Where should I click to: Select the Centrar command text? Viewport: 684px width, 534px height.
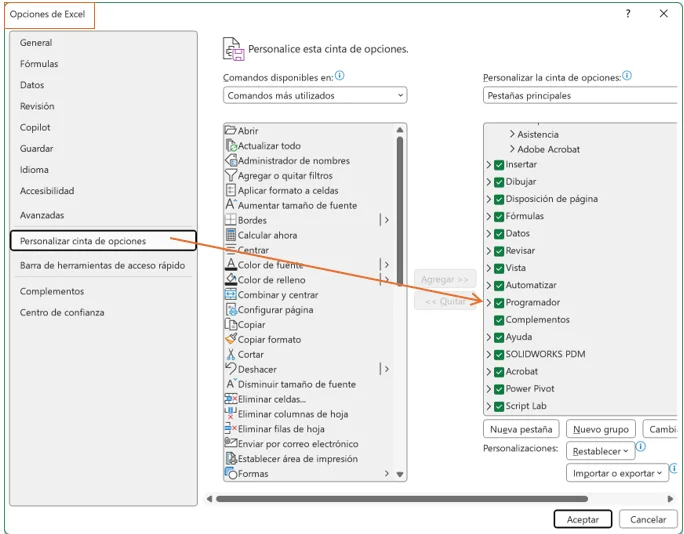(x=253, y=250)
